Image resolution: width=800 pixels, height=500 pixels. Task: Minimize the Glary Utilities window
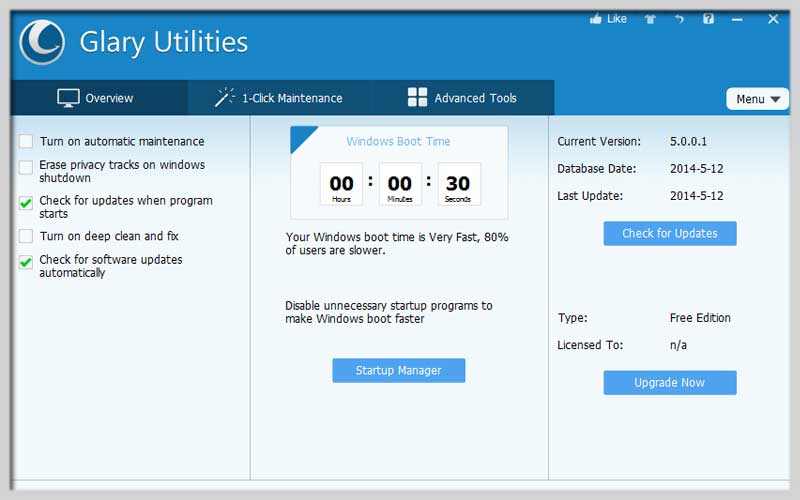[x=737, y=19]
